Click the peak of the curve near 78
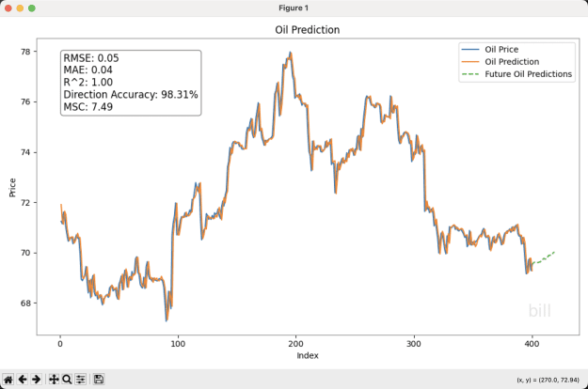 pos(290,54)
